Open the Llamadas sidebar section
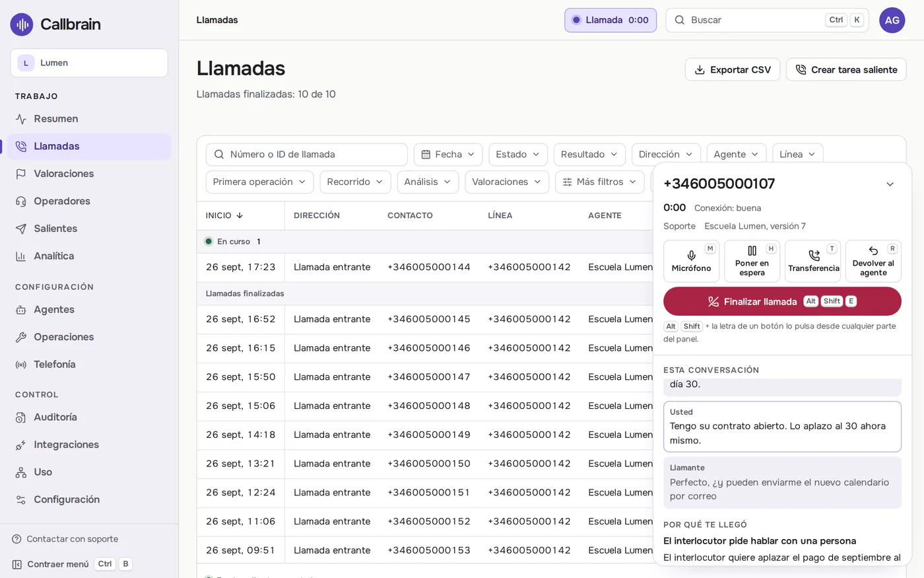This screenshot has width=924, height=578. coord(89,147)
